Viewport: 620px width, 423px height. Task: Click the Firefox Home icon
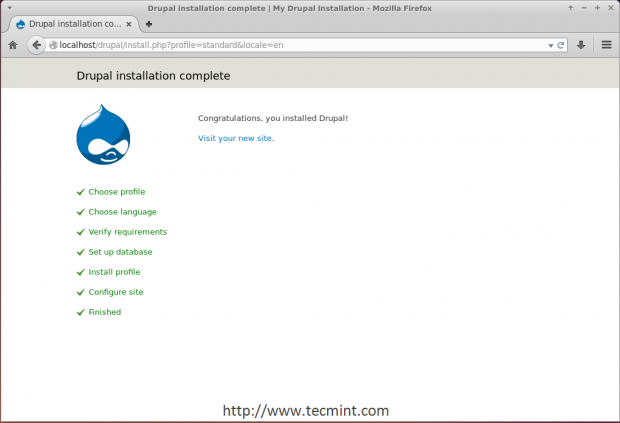click(13, 45)
